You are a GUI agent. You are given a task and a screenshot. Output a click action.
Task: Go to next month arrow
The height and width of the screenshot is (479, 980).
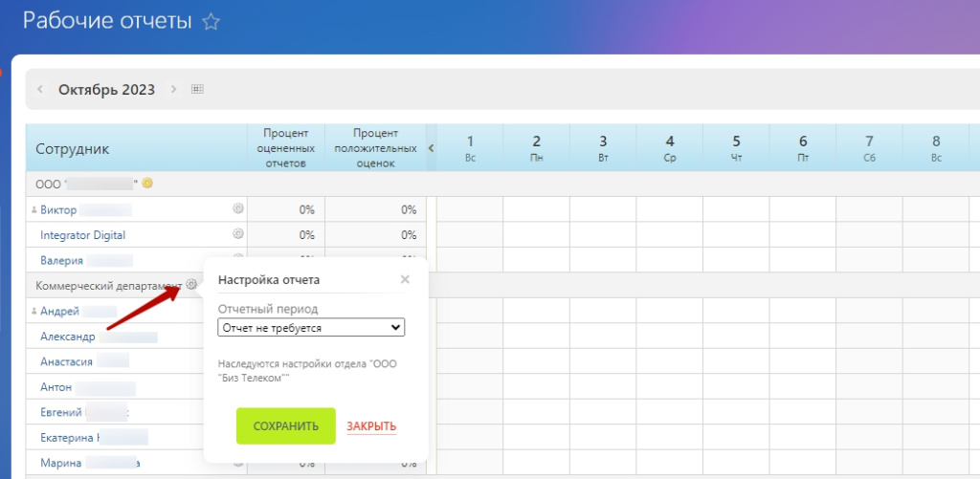[173, 90]
